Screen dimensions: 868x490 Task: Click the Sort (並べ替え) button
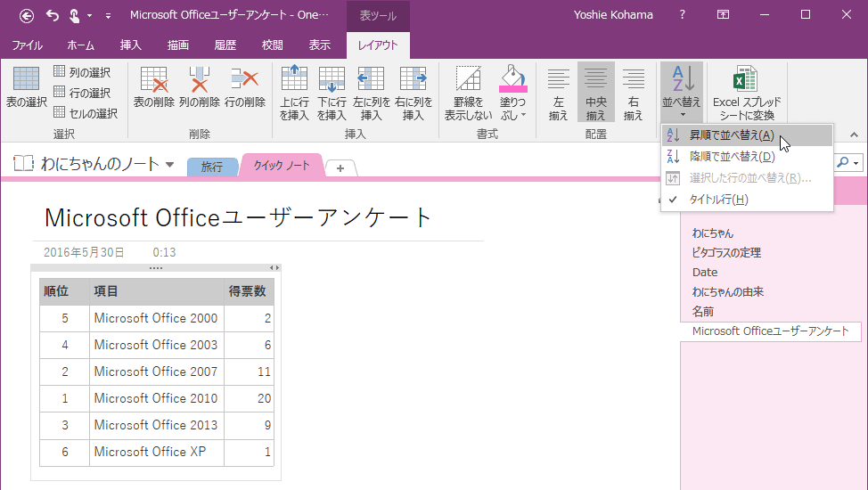click(x=682, y=92)
